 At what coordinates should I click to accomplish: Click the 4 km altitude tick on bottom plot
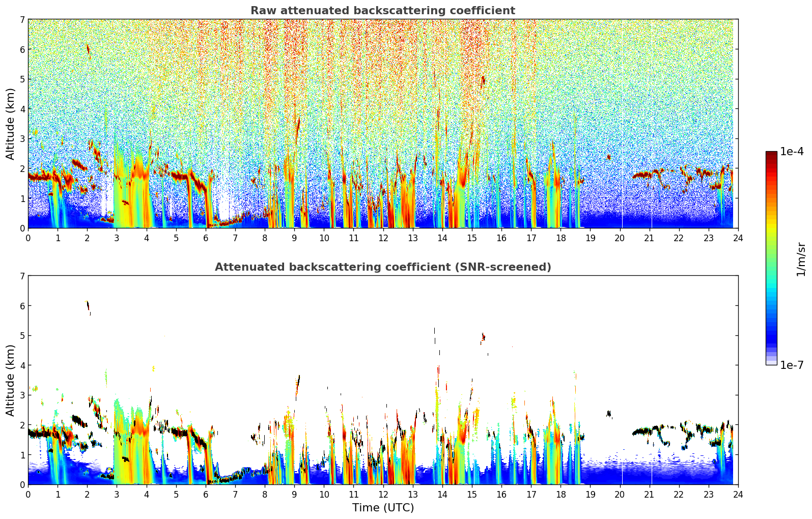22,365
